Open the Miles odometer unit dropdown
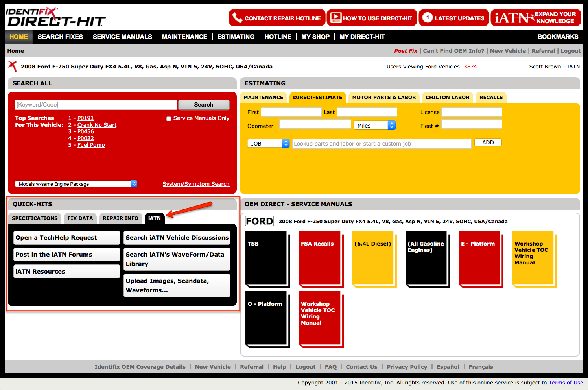Image resolution: width=588 pixels, height=390 pixels. pyautogui.click(x=374, y=126)
